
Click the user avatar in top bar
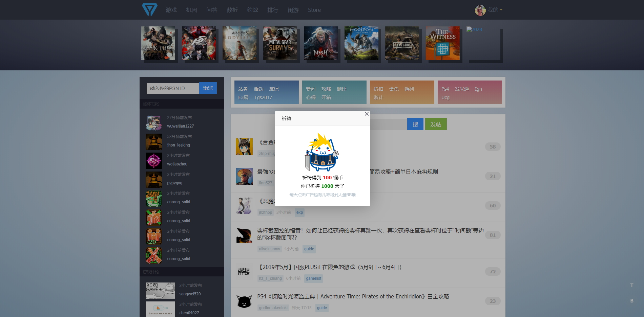pos(480,10)
